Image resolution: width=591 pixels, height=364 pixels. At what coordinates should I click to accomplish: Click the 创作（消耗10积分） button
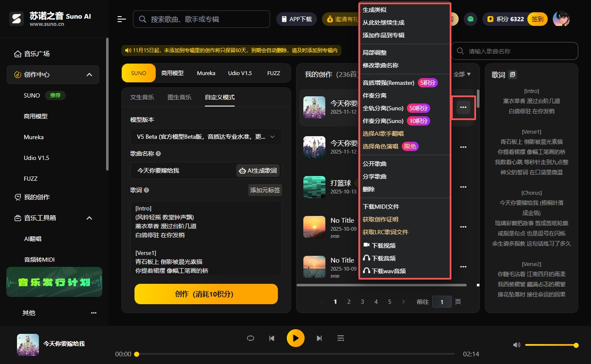point(206,294)
